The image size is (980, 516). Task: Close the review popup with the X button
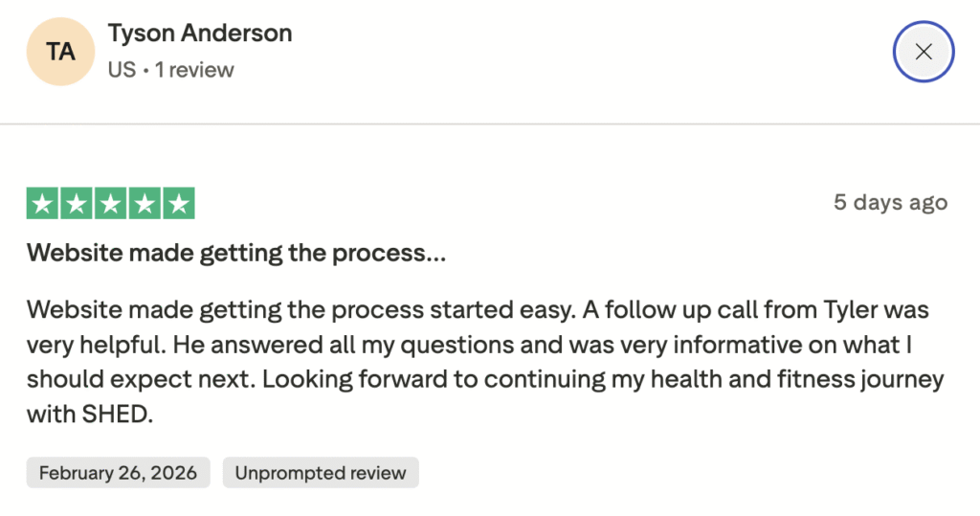pos(923,52)
